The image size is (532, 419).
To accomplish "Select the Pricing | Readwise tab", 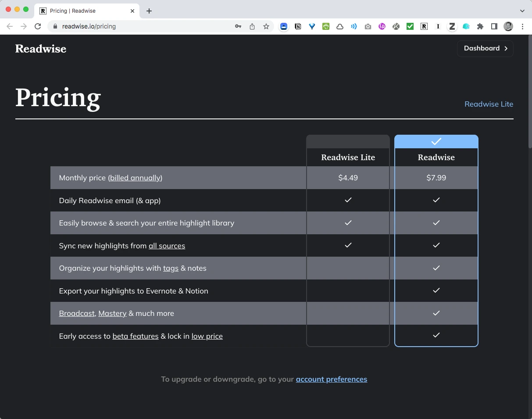I will [87, 11].
